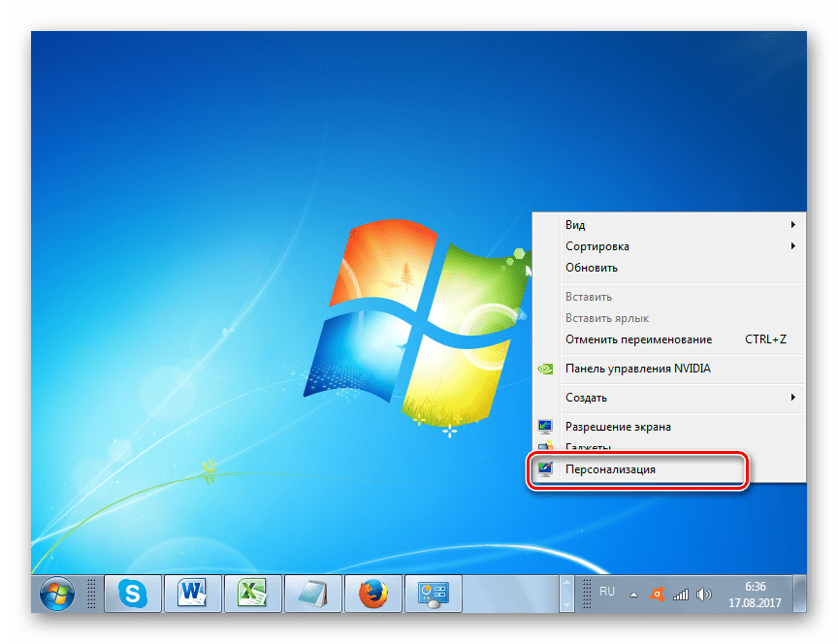Click the Вид submenu arrow
The height and width of the screenshot is (644, 838).
click(793, 225)
